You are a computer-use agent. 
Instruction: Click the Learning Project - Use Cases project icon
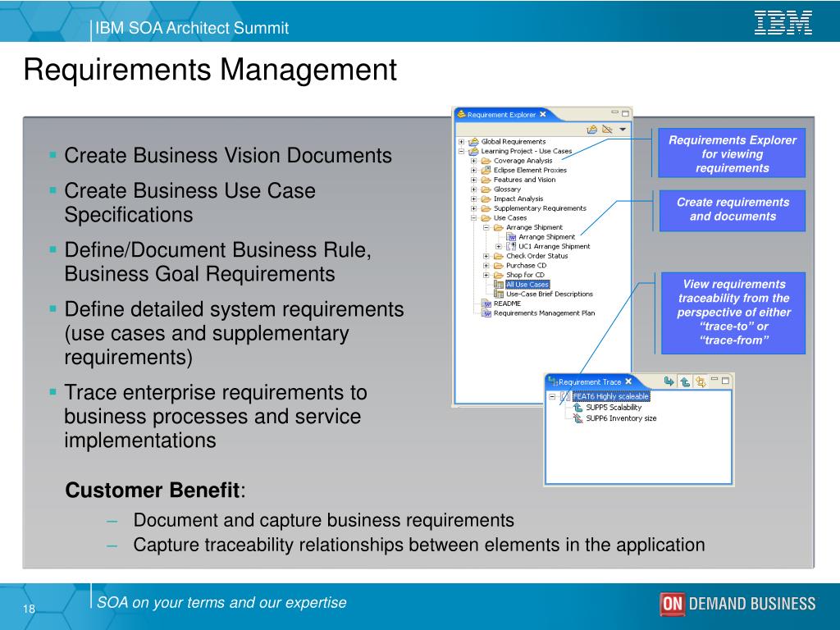click(x=473, y=152)
